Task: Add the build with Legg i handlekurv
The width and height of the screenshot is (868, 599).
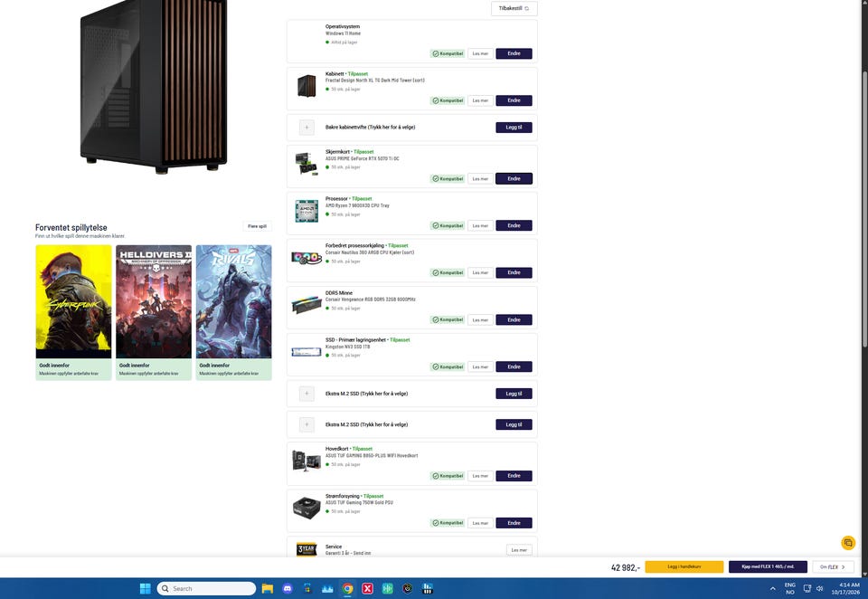Action: (x=684, y=566)
